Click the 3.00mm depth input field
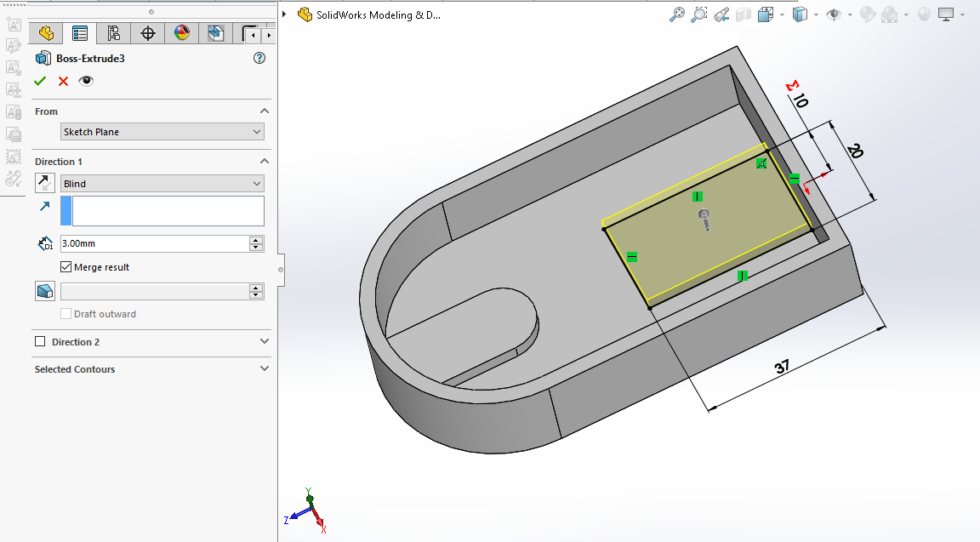 pos(153,243)
